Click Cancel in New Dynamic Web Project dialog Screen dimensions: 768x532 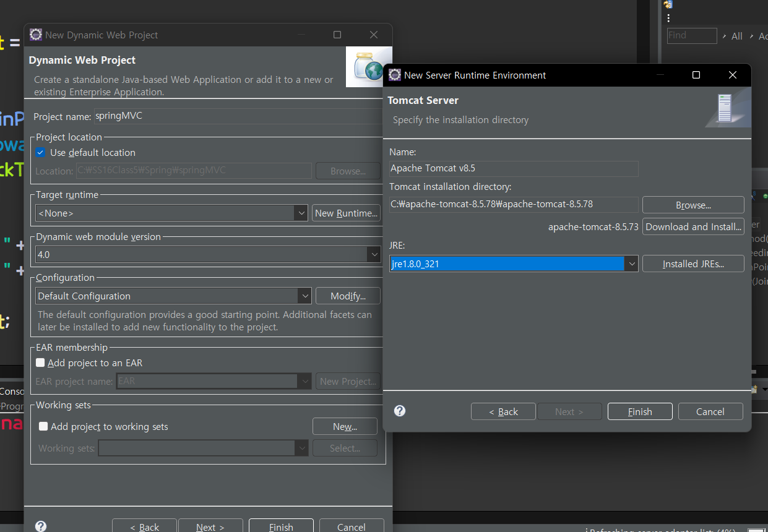pyautogui.click(x=352, y=526)
